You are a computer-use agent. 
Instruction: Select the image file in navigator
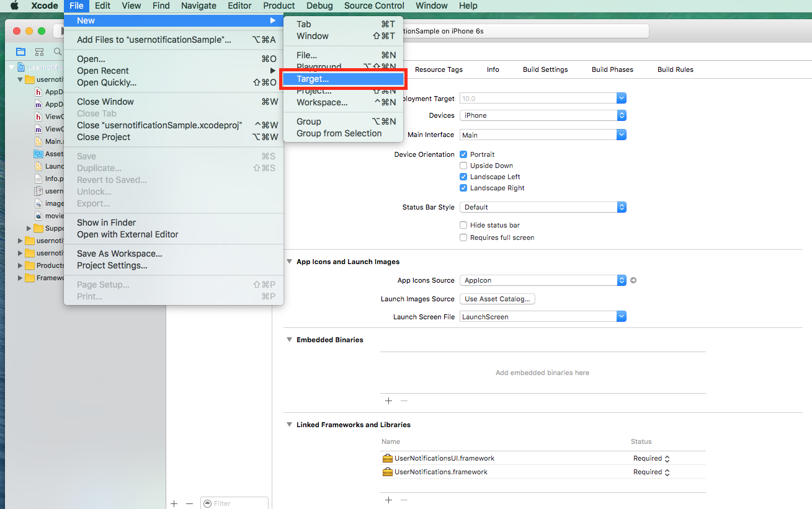coord(38,203)
